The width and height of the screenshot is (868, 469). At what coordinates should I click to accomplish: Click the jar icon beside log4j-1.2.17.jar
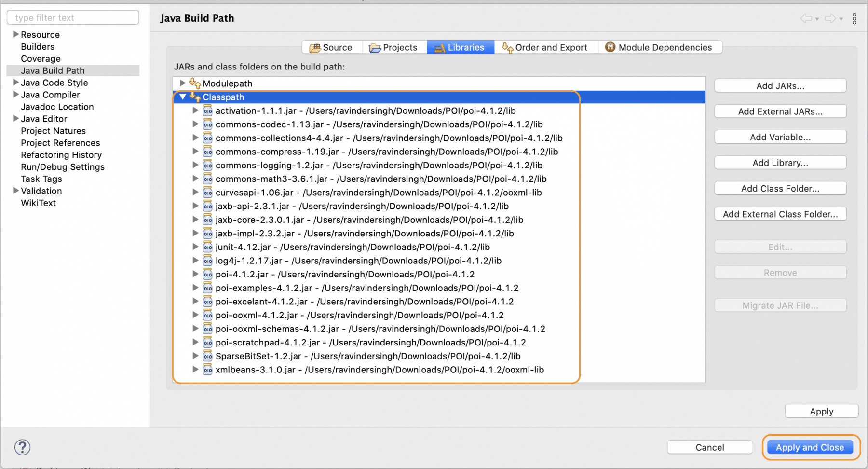click(x=207, y=261)
